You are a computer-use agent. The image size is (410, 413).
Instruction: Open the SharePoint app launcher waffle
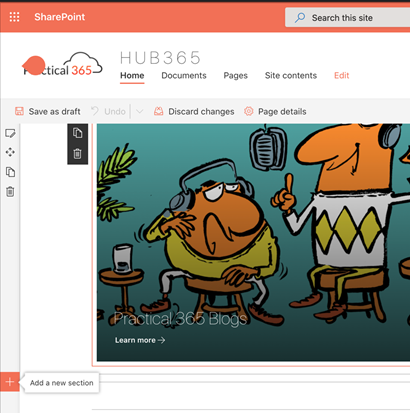14,17
